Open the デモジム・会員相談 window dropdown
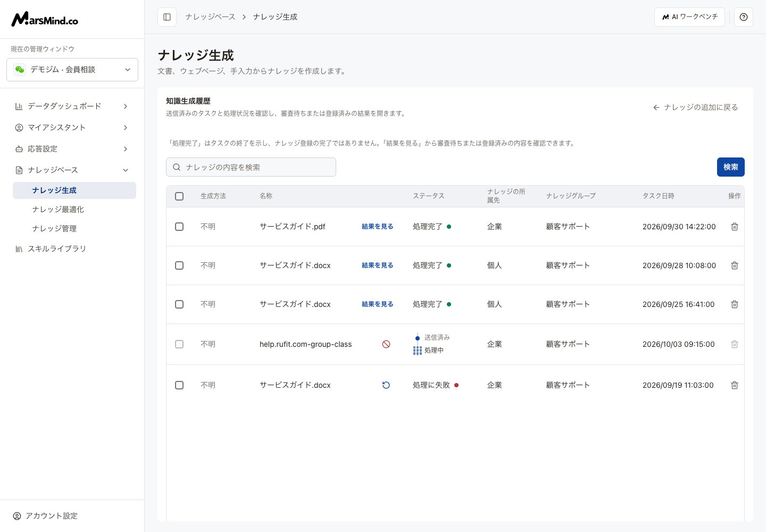766x532 pixels. (x=72, y=70)
